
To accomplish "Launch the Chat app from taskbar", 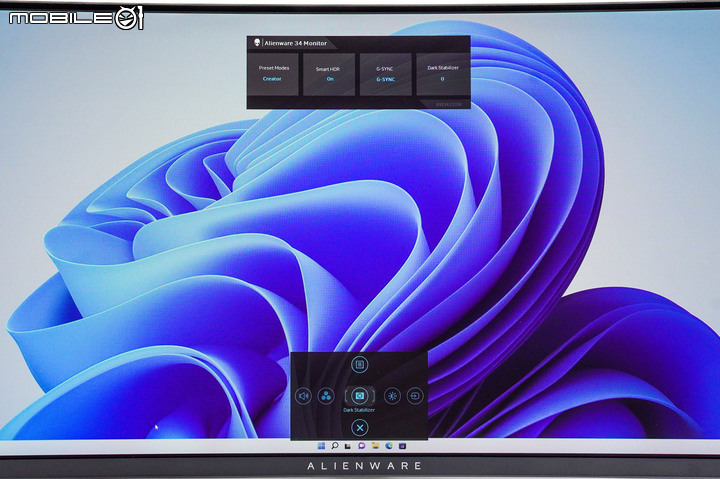I will coord(362,446).
